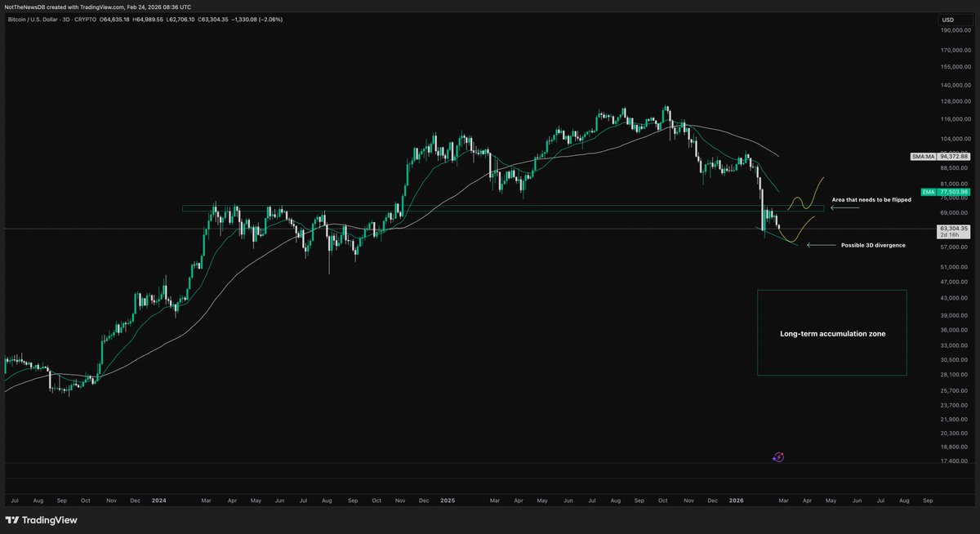The height and width of the screenshot is (534, 980).
Task: Select the SMA:MA price label 94,372.88
Action: click(939, 156)
